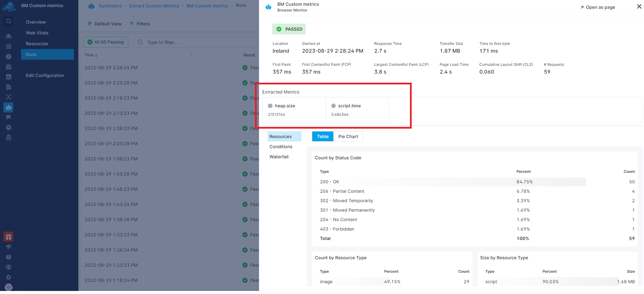Click the user avatar at sidebar bottom
Screen dimensions: 644x294
(9, 287)
